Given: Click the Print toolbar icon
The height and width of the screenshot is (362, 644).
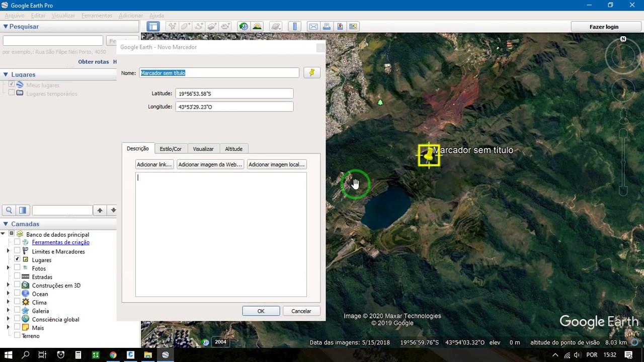Looking at the screenshot, I should [x=327, y=27].
